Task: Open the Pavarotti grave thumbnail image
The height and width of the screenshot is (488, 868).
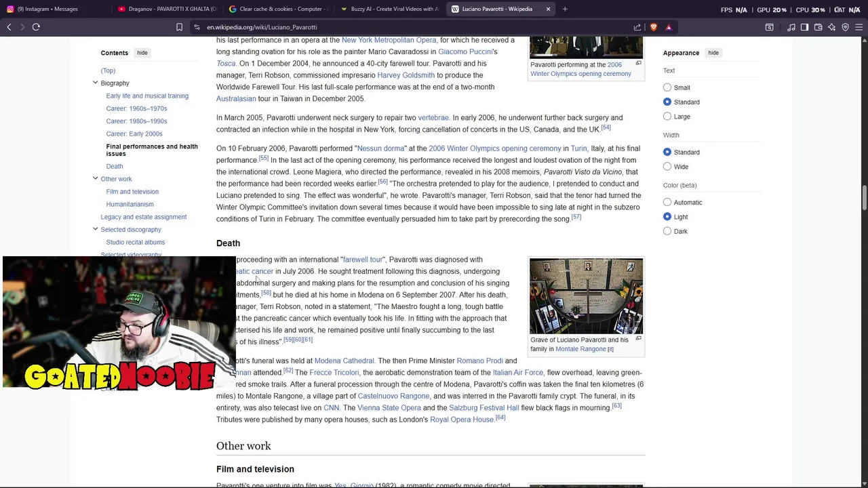Action: [586, 296]
